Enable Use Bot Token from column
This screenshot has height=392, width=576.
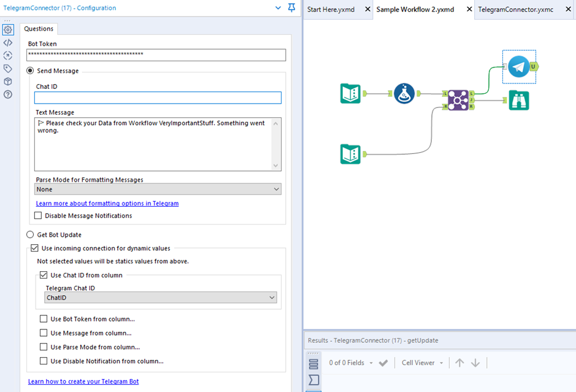click(44, 318)
